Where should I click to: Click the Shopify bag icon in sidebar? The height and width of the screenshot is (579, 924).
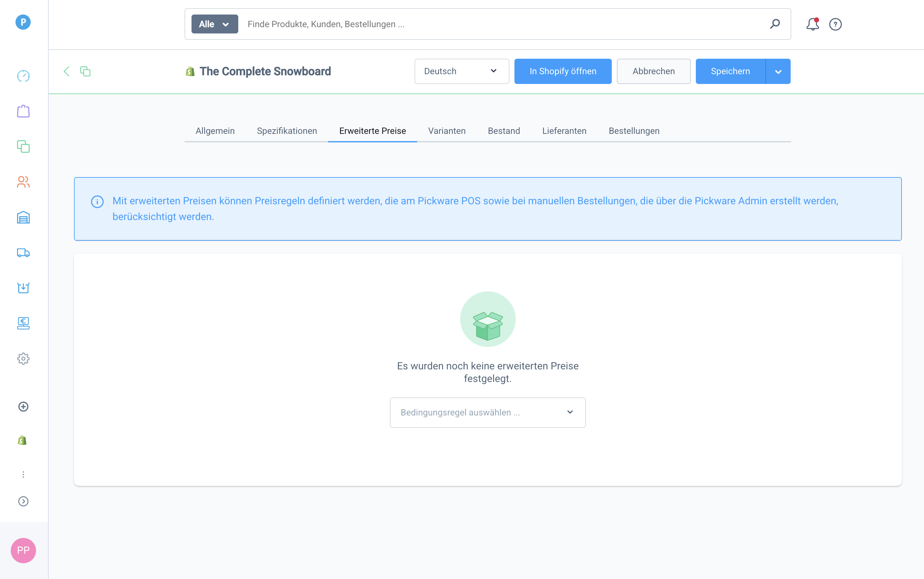point(22,440)
